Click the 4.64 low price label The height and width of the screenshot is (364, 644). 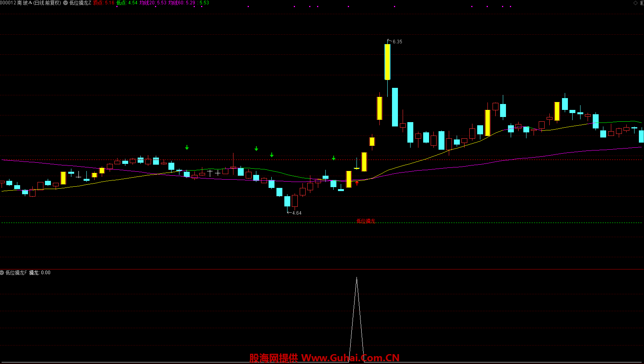pos(297,213)
